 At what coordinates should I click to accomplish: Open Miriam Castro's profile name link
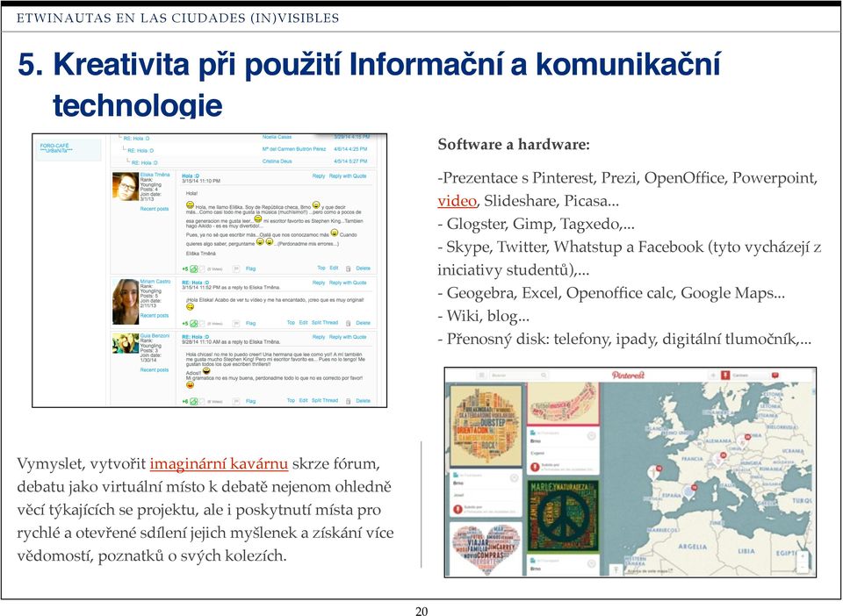[x=155, y=282]
